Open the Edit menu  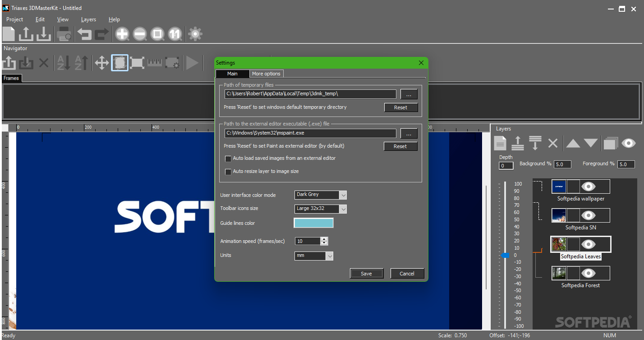click(x=40, y=19)
